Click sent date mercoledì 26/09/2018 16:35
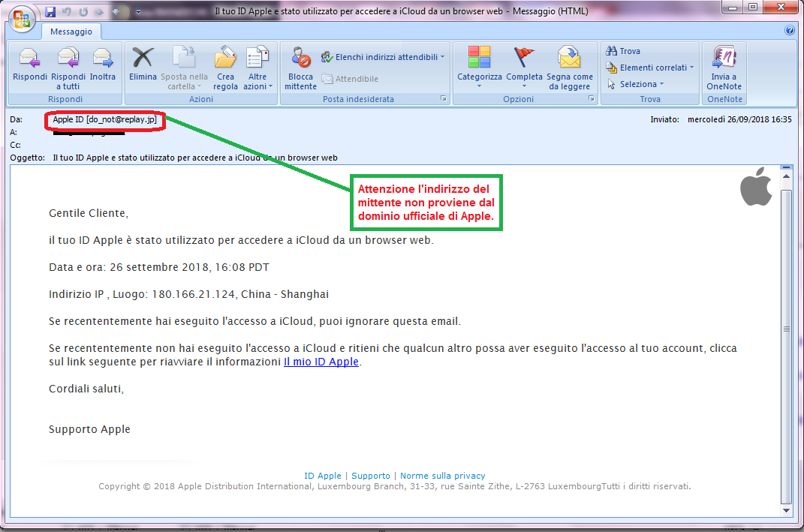Screen dimensions: 804x532 pos(739,119)
